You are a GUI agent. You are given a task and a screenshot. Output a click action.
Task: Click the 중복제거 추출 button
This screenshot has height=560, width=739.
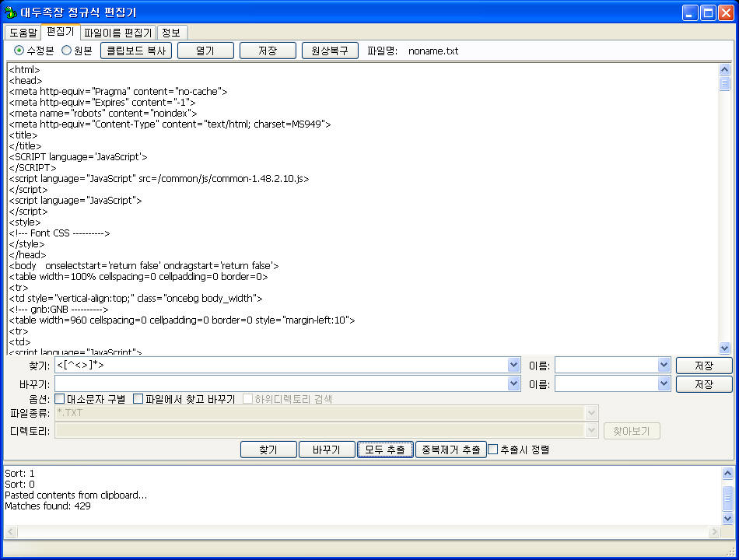click(x=451, y=450)
